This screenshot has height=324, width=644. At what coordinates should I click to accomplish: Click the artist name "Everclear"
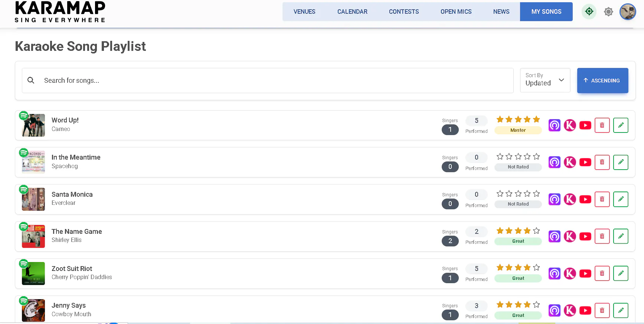click(63, 203)
